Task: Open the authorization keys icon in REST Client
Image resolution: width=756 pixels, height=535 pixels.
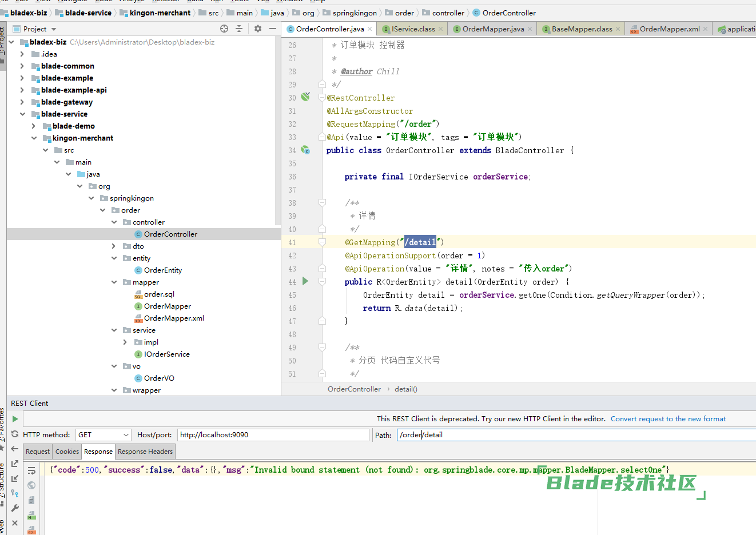Action: pyautogui.click(x=15, y=493)
